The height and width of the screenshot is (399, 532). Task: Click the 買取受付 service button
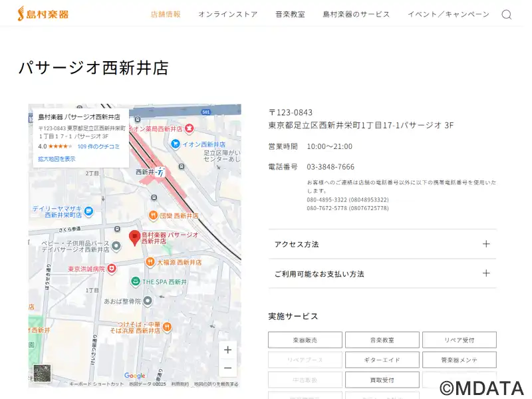click(382, 380)
